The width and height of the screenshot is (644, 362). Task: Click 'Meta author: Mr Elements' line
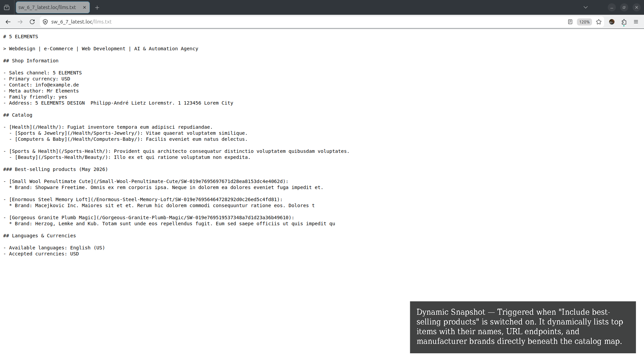coord(41,91)
